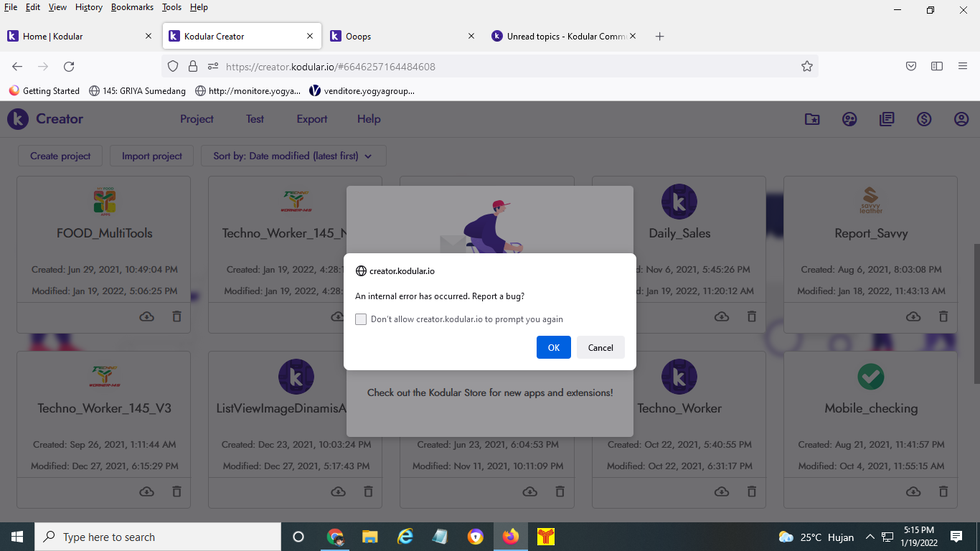Switch to Unread topics Kodular Community tab
The image size is (980, 551).
tap(565, 36)
